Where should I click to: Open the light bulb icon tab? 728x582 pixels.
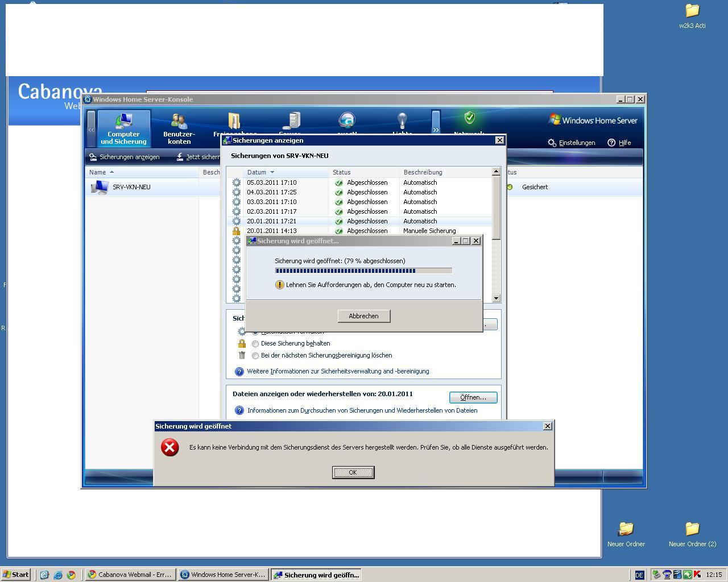(x=402, y=124)
